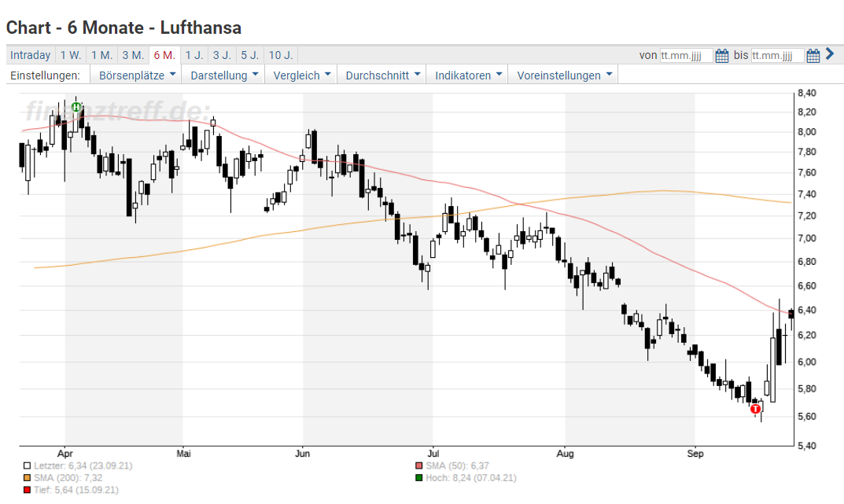This screenshot has height=504, width=844.
Task: Switch chart to 1 J. range
Action: click(194, 55)
